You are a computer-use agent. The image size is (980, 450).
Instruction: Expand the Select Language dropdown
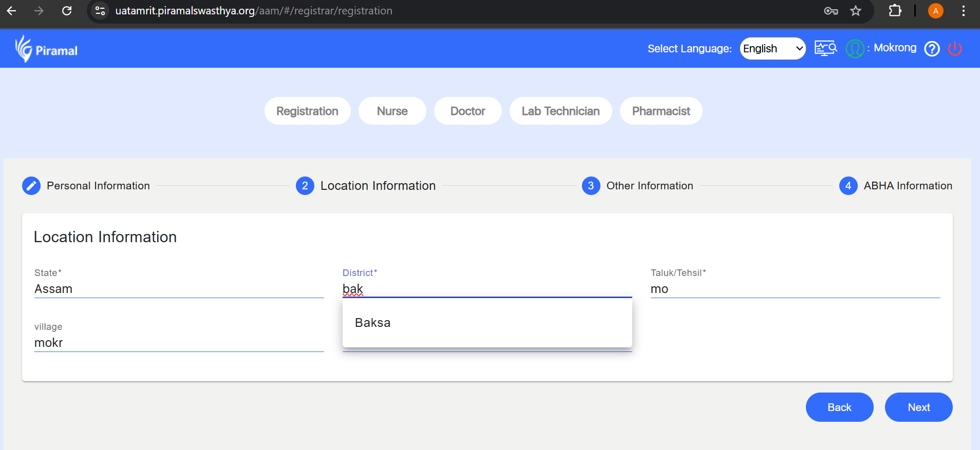point(772,49)
